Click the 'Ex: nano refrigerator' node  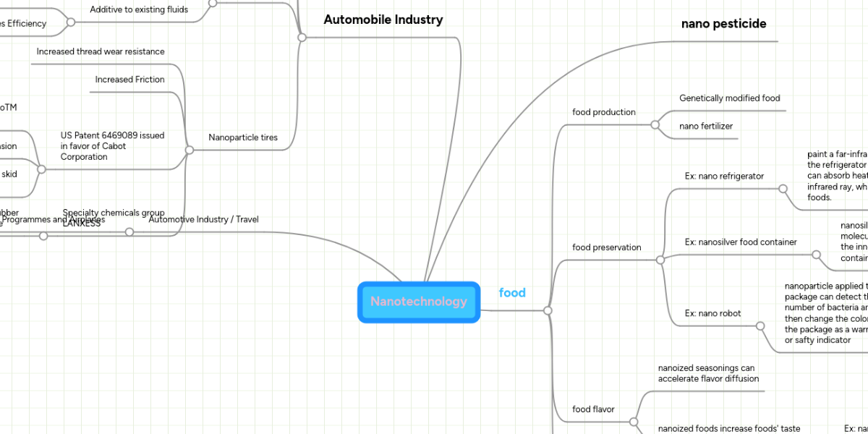(x=724, y=176)
